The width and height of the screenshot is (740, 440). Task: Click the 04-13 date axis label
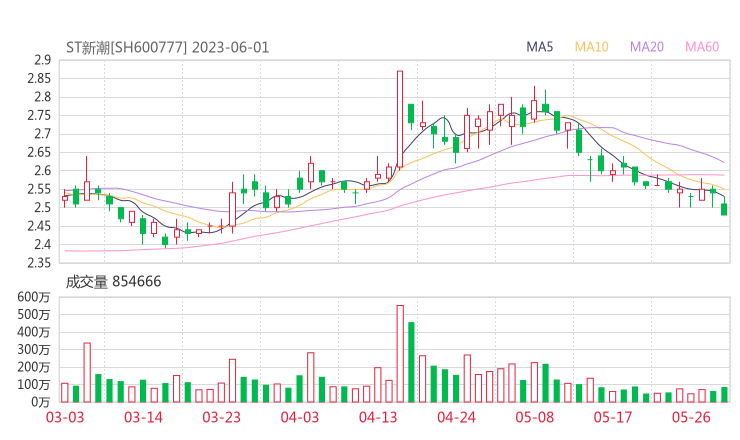[x=378, y=417]
